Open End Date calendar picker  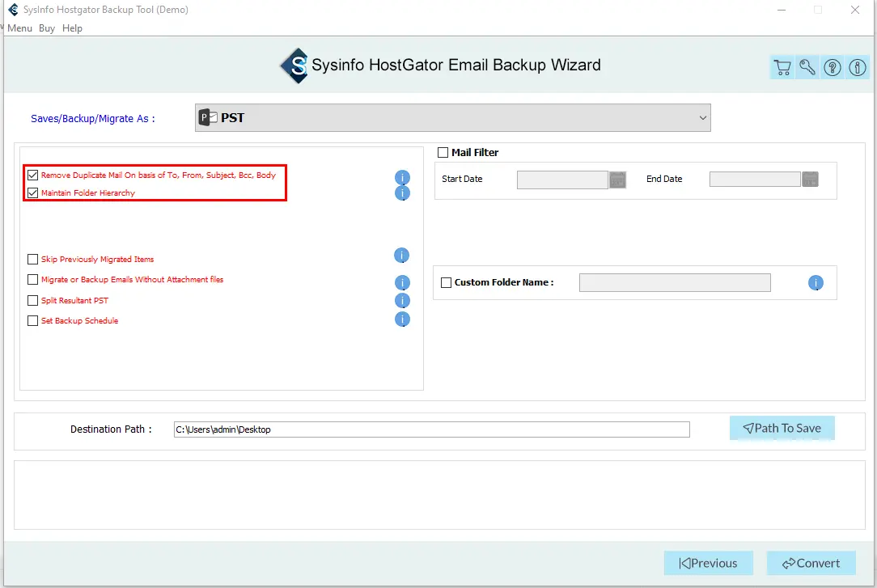pos(810,180)
